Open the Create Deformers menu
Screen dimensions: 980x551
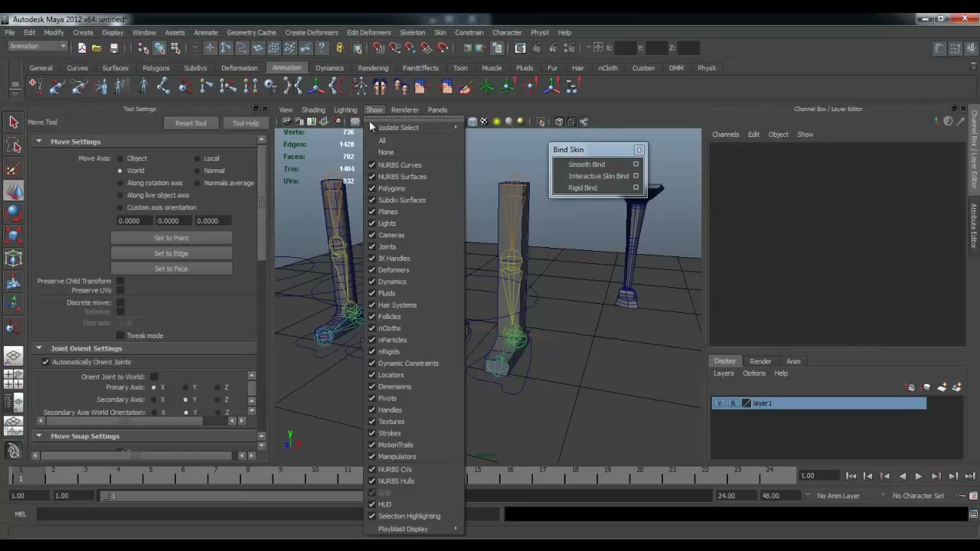pyautogui.click(x=312, y=33)
